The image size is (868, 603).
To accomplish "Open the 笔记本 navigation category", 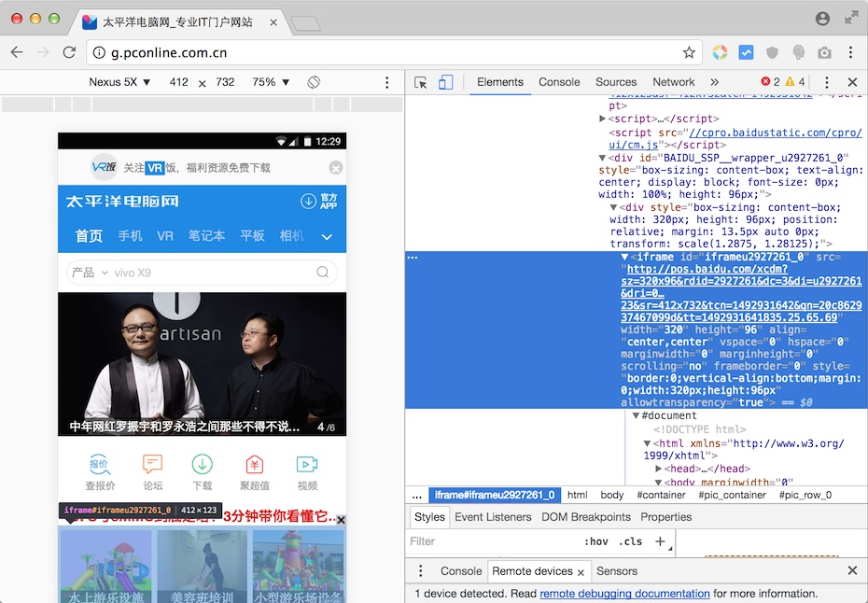I will 206,236.
